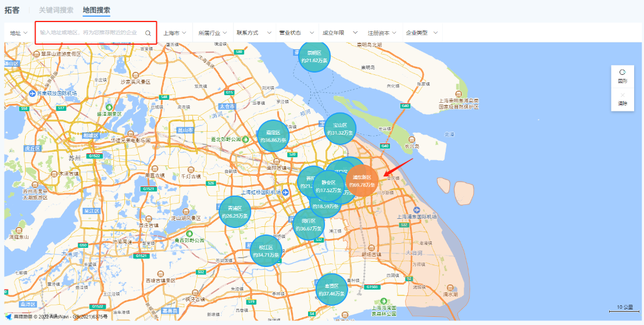Click the 嘉北郊野公园 park icon
The width and height of the screenshot is (644, 325).
(246, 139)
